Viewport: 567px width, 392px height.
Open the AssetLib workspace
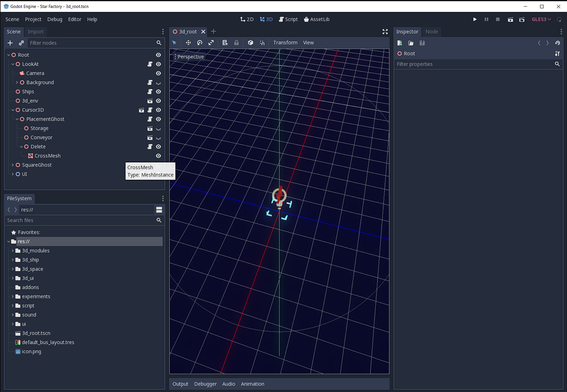(x=317, y=19)
